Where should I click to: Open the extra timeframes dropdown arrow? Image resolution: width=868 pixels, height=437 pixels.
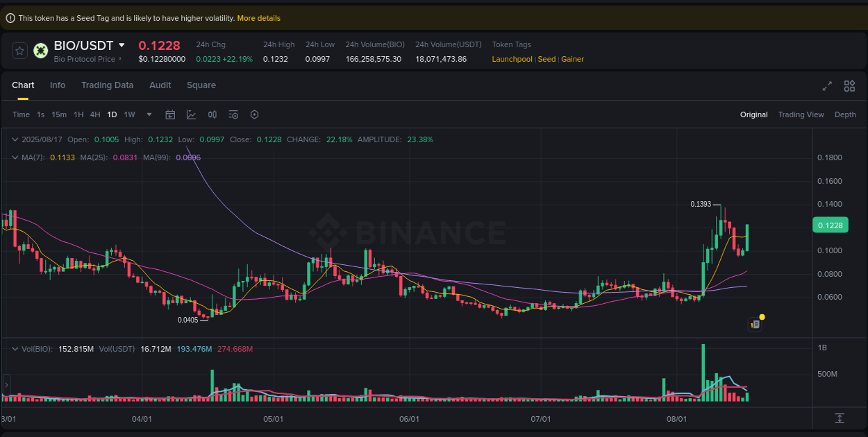(x=148, y=114)
